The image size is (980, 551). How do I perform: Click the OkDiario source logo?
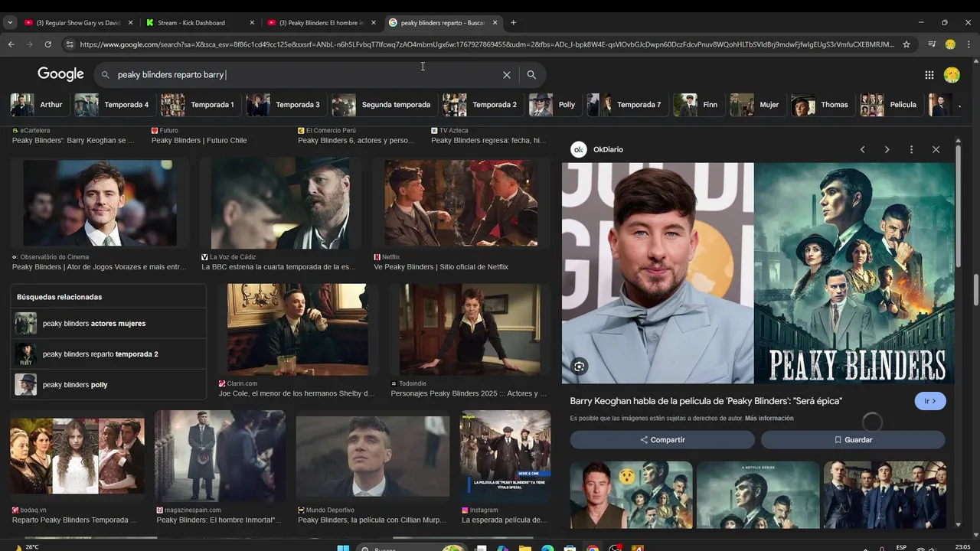pyautogui.click(x=579, y=149)
